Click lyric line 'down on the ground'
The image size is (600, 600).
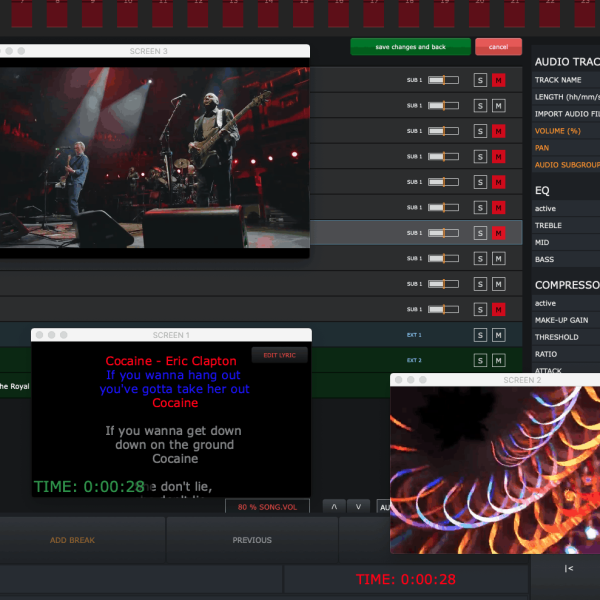(x=174, y=445)
